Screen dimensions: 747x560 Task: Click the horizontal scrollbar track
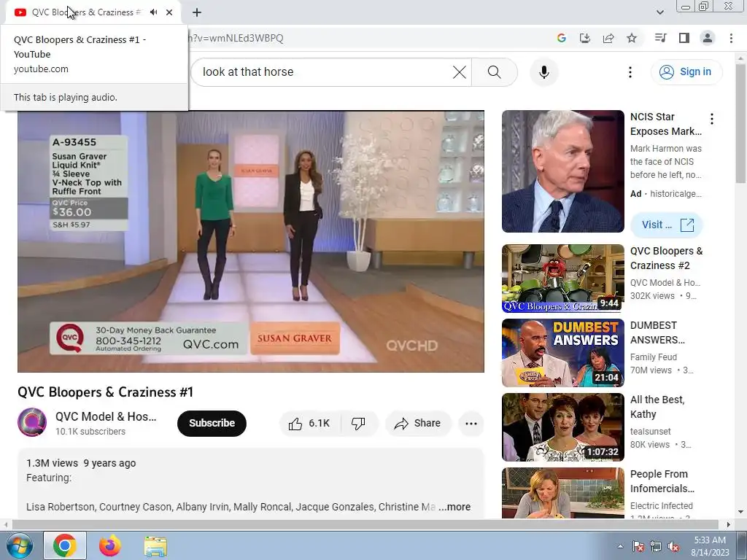click(365, 524)
